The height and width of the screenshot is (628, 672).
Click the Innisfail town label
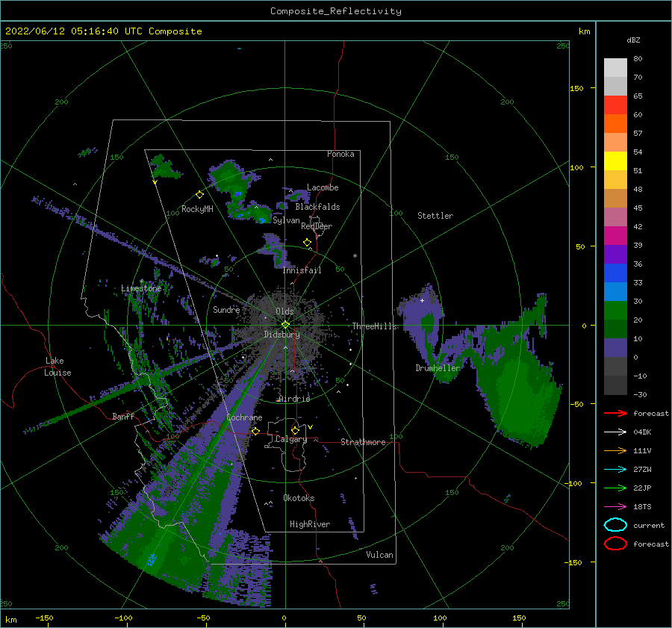[x=302, y=270]
